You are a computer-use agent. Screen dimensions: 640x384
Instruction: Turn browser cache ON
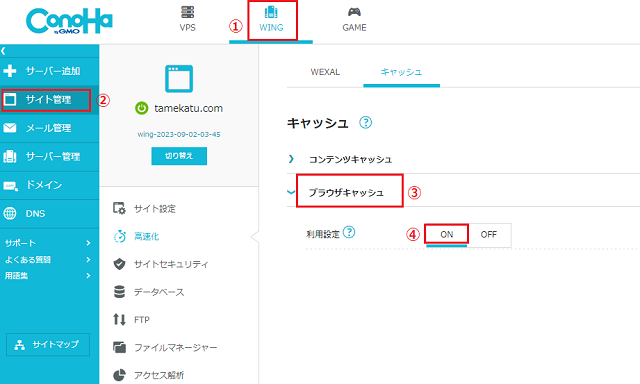[x=447, y=235]
